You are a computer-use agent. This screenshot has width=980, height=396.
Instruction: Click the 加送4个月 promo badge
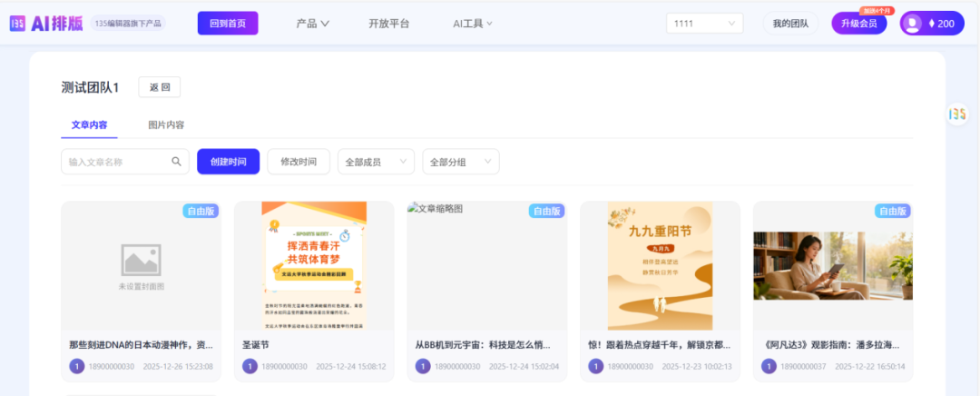coord(877,11)
